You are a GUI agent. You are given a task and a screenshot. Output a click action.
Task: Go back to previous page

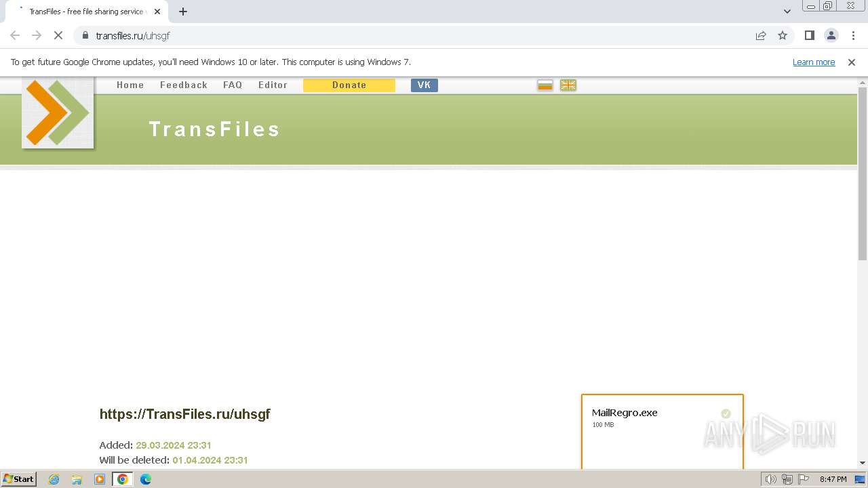point(15,35)
